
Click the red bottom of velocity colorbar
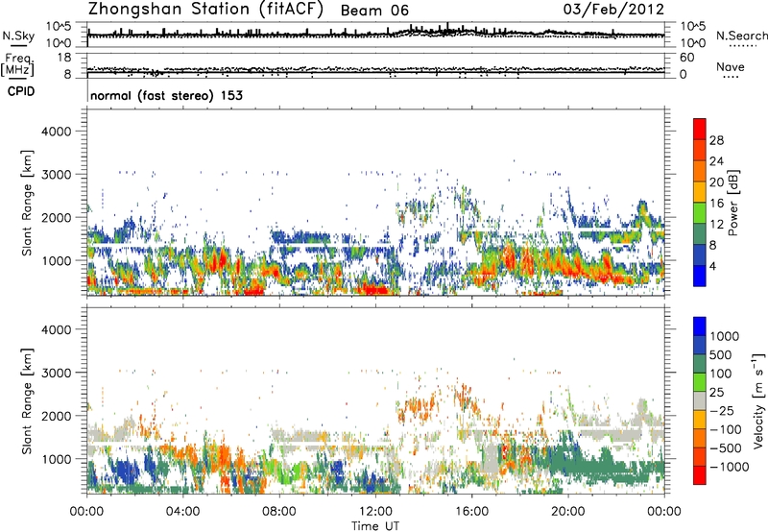700,475
